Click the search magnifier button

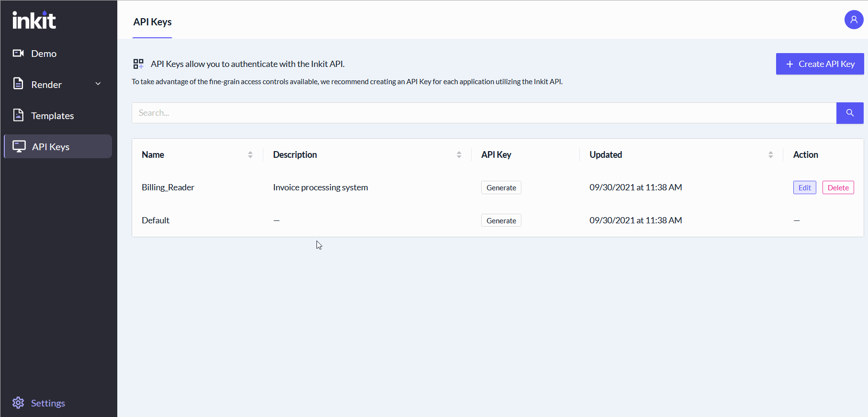coord(850,113)
